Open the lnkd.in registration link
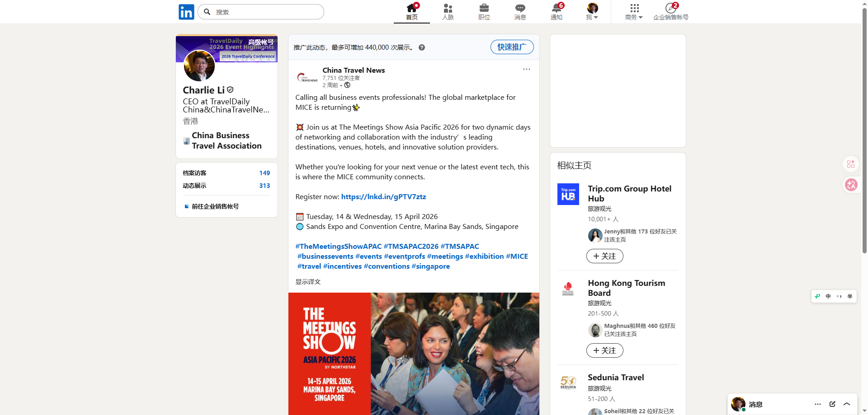Screen dimensions: 868x415 tap(383, 197)
